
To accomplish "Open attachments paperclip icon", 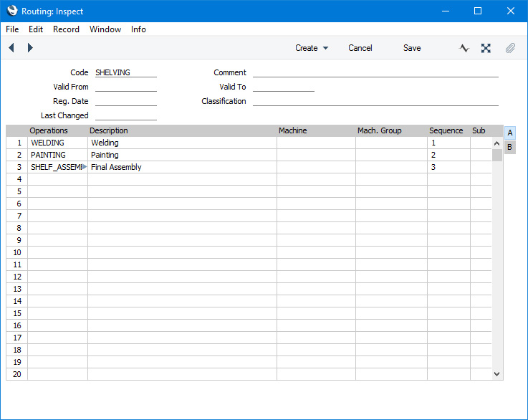I will (x=510, y=48).
